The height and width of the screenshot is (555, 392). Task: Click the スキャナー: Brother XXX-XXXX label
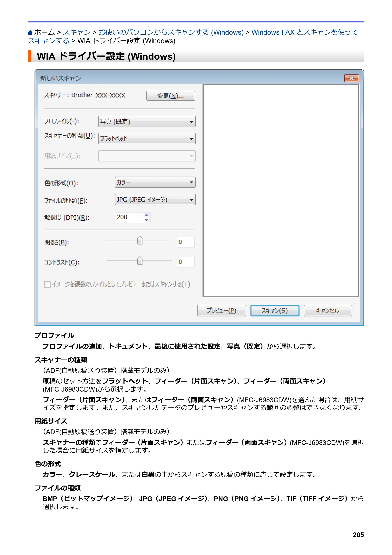(84, 95)
